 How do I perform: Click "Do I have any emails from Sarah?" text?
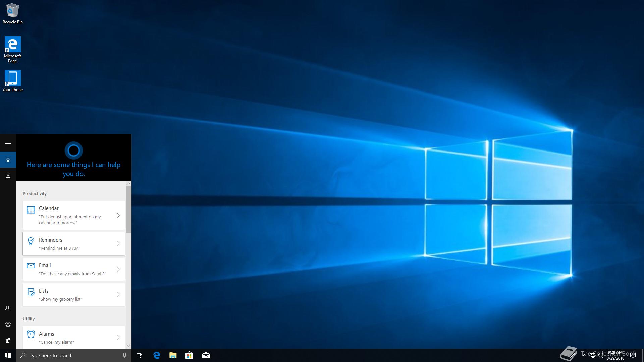[72, 274]
